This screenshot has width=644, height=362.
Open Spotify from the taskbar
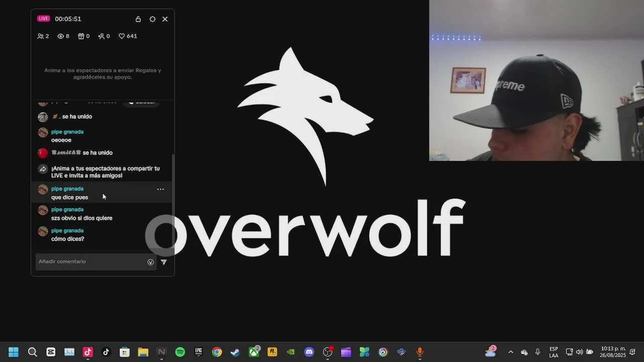point(180,352)
